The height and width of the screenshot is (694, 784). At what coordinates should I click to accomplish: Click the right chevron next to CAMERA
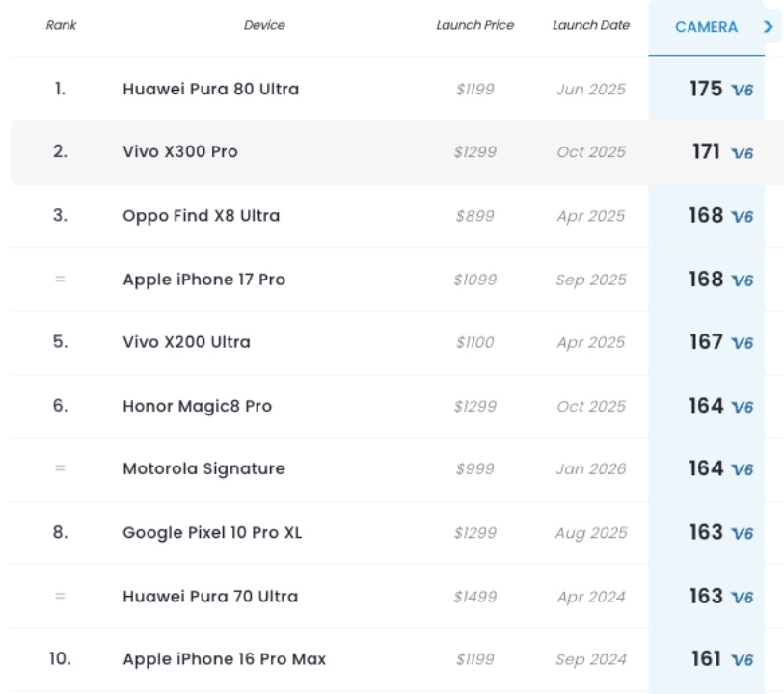point(769,27)
